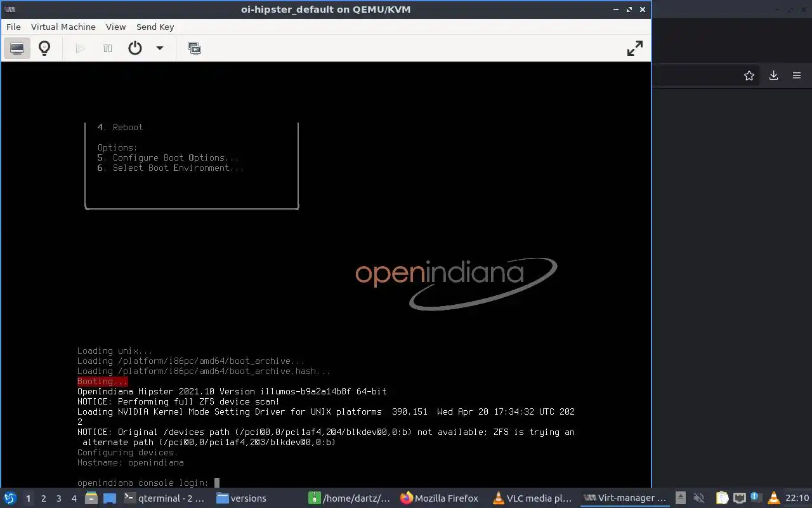
Task: Switch to VLC media player taskbar entry
Action: (x=533, y=498)
